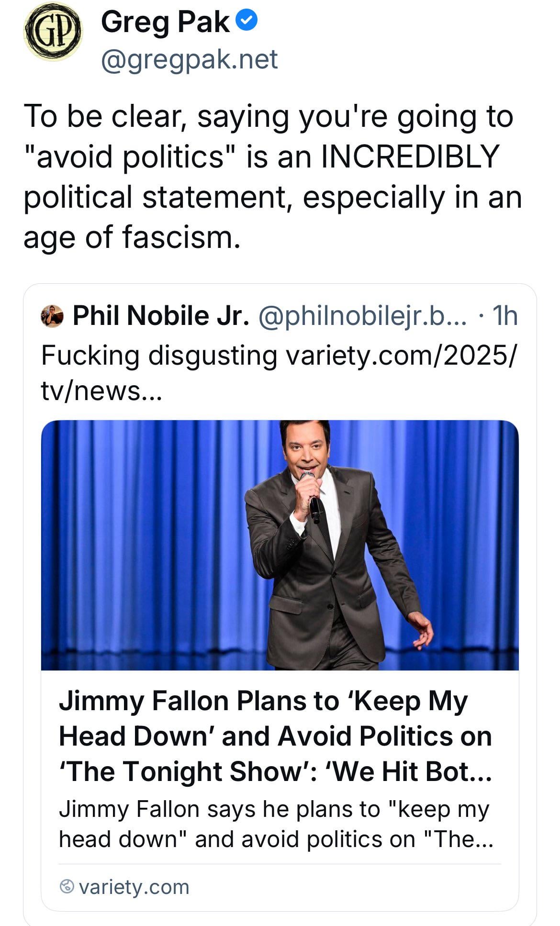Tap Phil Nobile Jr.'s small avatar

tap(52, 316)
